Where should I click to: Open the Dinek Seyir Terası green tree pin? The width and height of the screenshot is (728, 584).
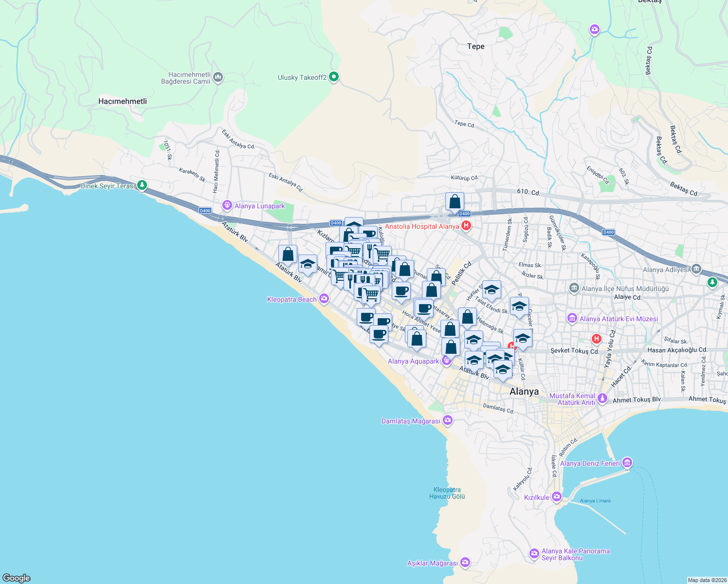click(x=142, y=185)
